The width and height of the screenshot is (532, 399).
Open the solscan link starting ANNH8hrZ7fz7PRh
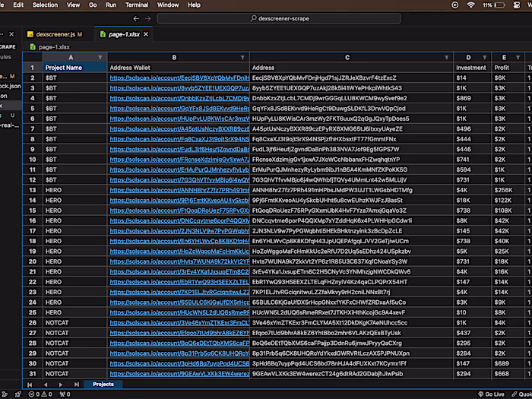tap(179, 190)
